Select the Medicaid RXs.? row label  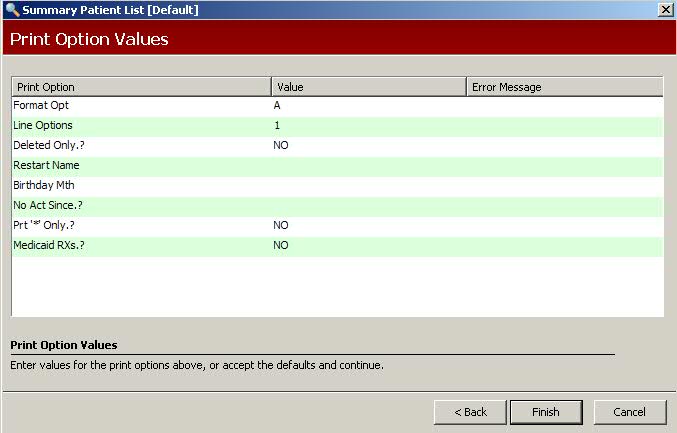(x=49, y=245)
